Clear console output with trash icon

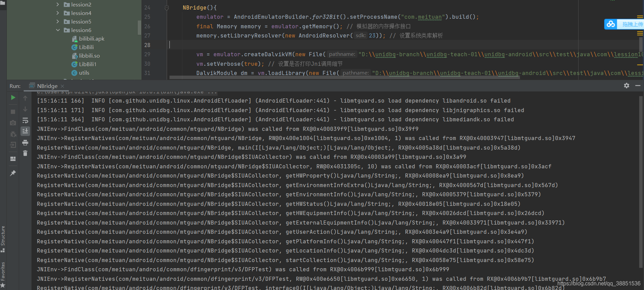point(25,153)
